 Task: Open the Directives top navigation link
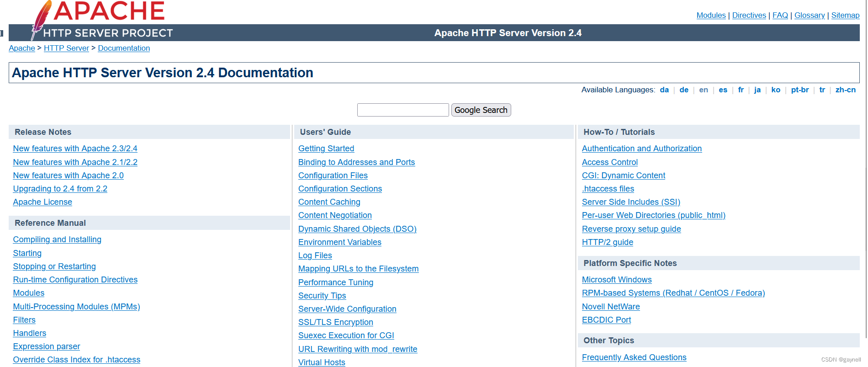749,15
